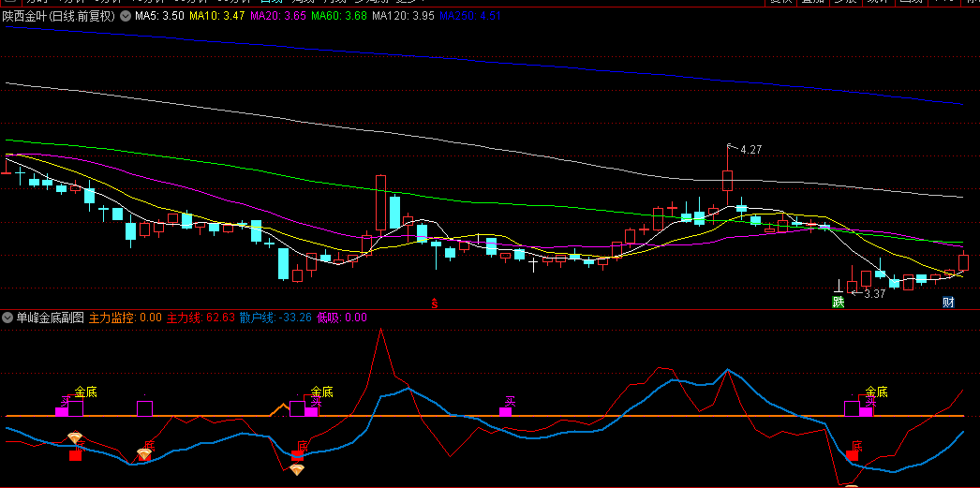Click the green MA60: 3.68 legend
This screenshot has height=488, width=980.
coord(338,16)
